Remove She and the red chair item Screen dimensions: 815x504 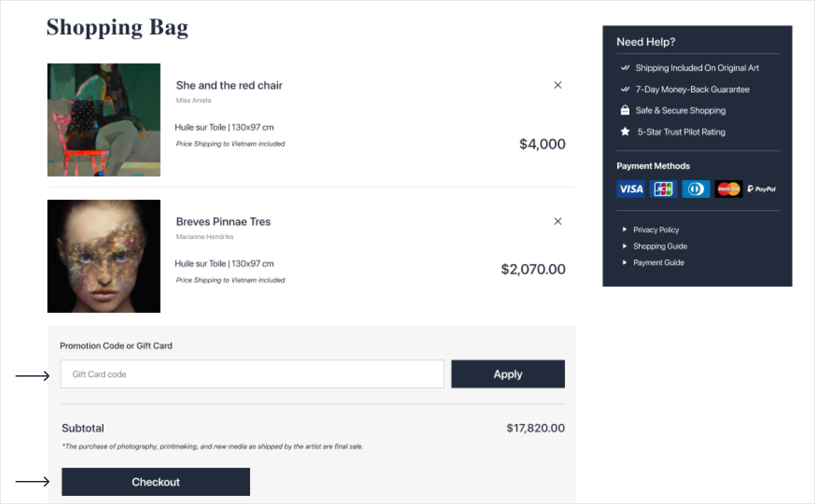[x=558, y=85]
